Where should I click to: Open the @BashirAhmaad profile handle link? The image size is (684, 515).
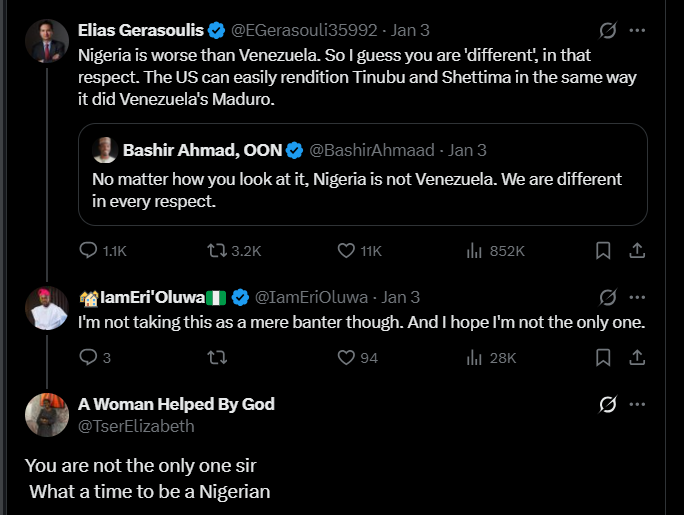[371, 150]
